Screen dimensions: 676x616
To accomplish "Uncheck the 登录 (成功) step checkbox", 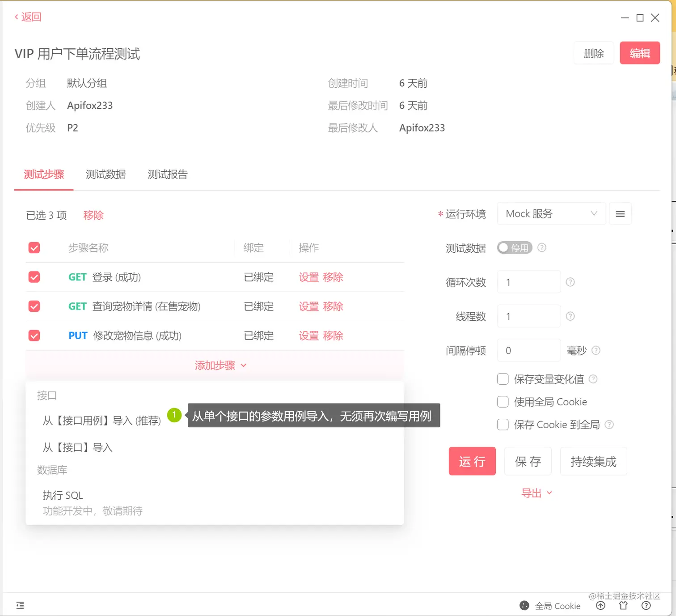I will [x=34, y=277].
